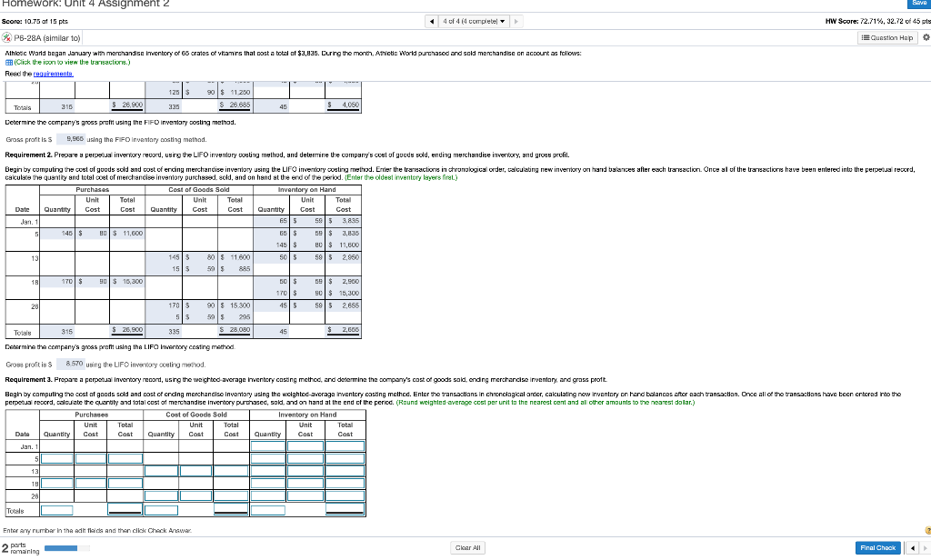Click the Jan. 13 Cost of Goods Sold input

coord(160,470)
